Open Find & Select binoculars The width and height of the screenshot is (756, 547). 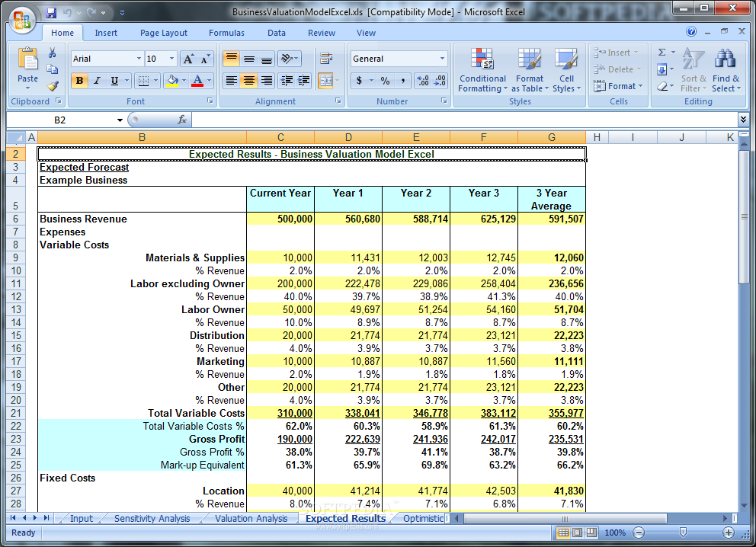(x=726, y=70)
